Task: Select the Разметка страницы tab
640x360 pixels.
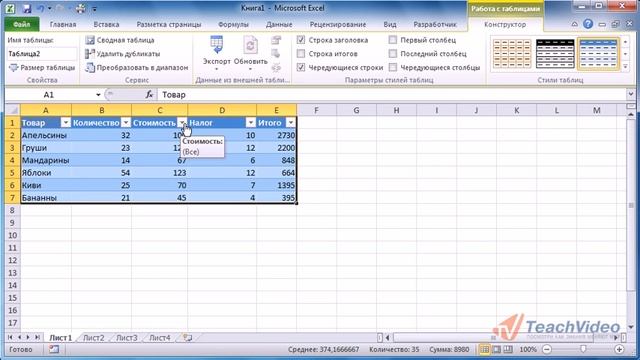Action: 169,24
